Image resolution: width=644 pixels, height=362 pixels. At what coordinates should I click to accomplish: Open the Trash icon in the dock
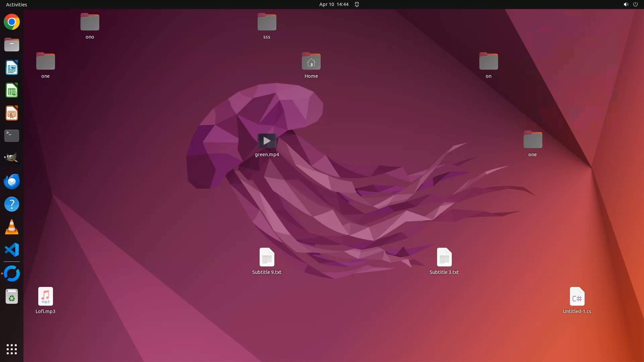pyautogui.click(x=12, y=297)
